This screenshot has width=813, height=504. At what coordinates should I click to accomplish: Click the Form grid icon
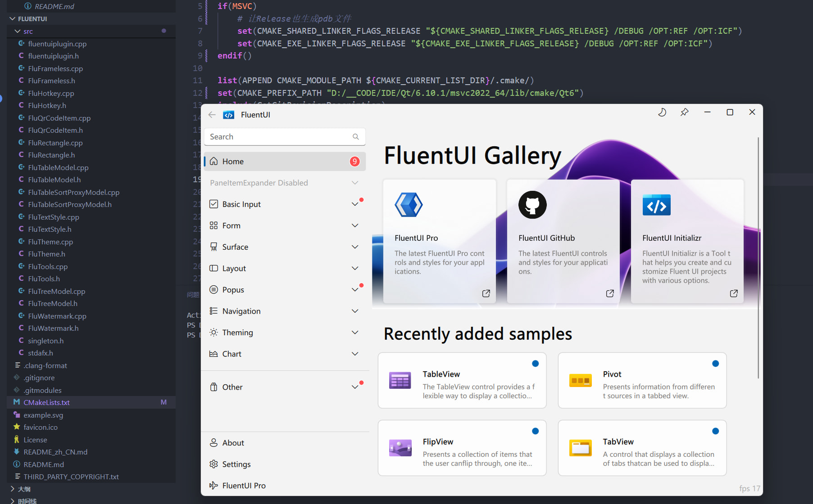pos(214,225)
